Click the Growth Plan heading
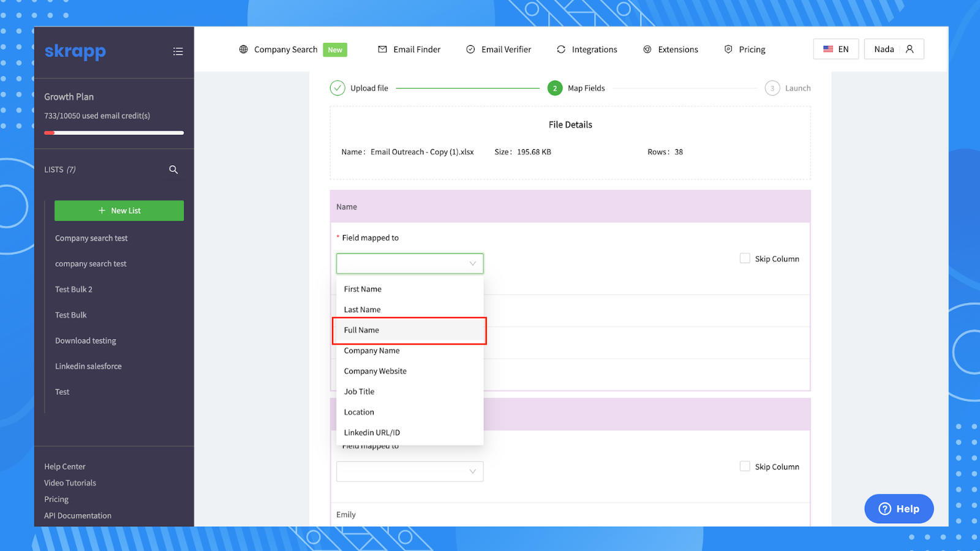This screenshot has height=551, width=980. click(69, 97)
